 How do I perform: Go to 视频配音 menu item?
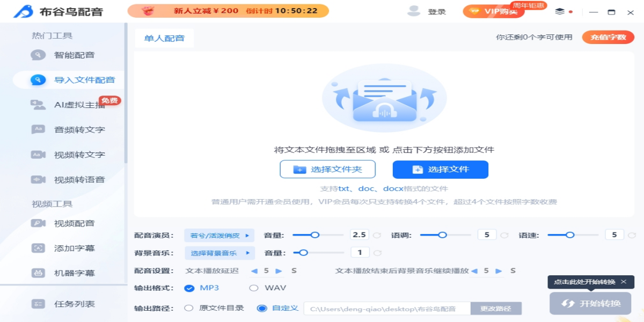[x=74, y=223]
